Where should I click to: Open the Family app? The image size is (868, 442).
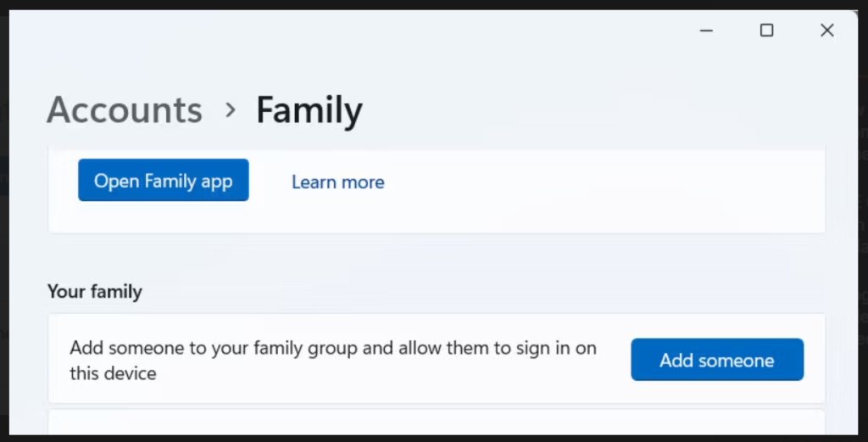tap(164, 181)
